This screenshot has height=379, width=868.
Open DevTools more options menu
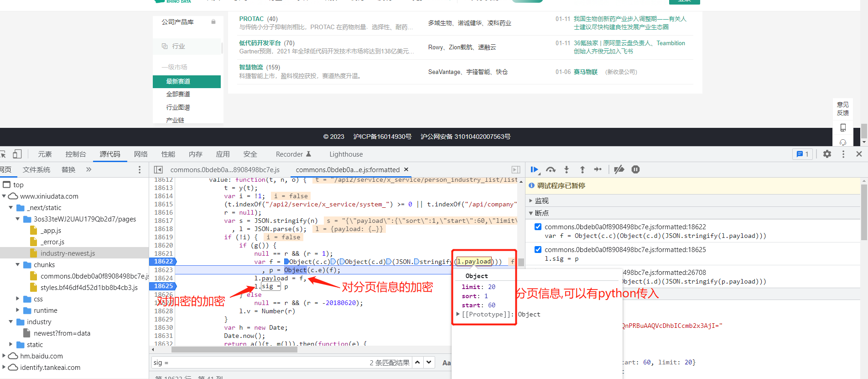coord(843,154)
